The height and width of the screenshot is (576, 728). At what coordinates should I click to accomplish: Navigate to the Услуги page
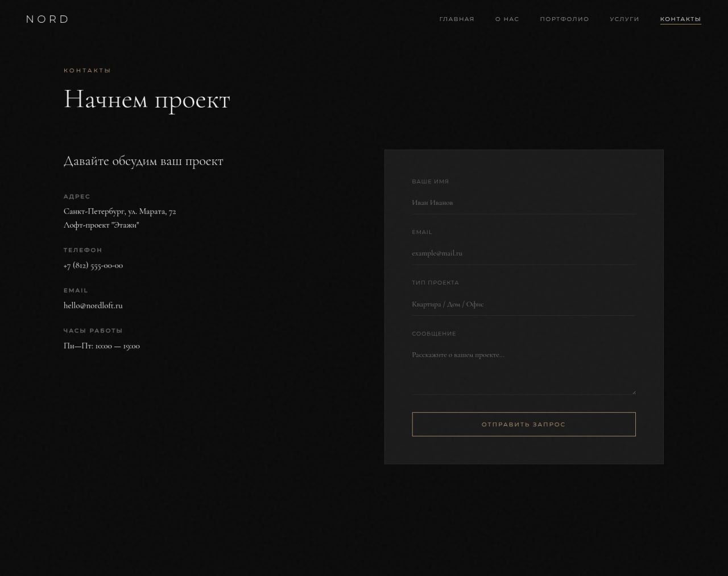624,19
